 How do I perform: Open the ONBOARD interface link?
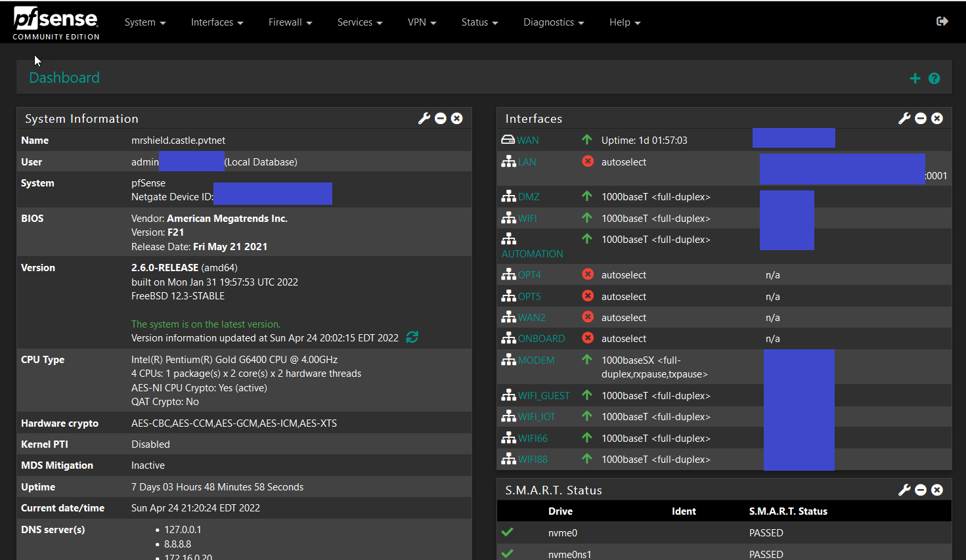coord(542,339)
